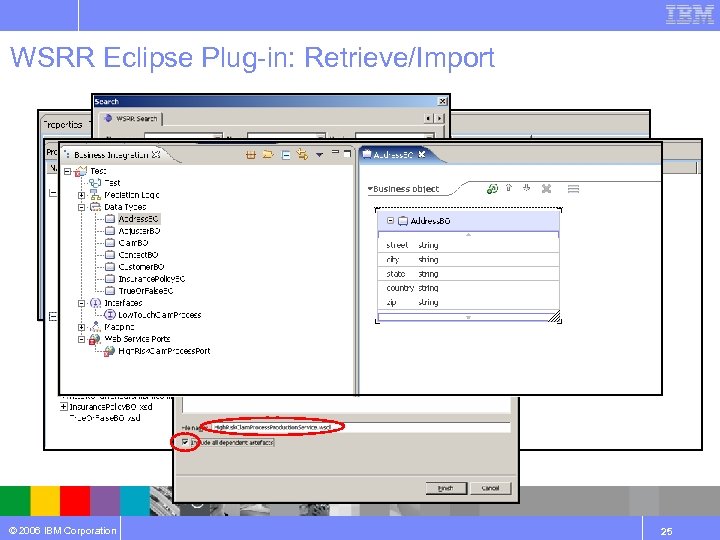Click tab scroll left arrow in Search dialog
This screenshot has height=540, width=720.
click(x=428, y=118)
